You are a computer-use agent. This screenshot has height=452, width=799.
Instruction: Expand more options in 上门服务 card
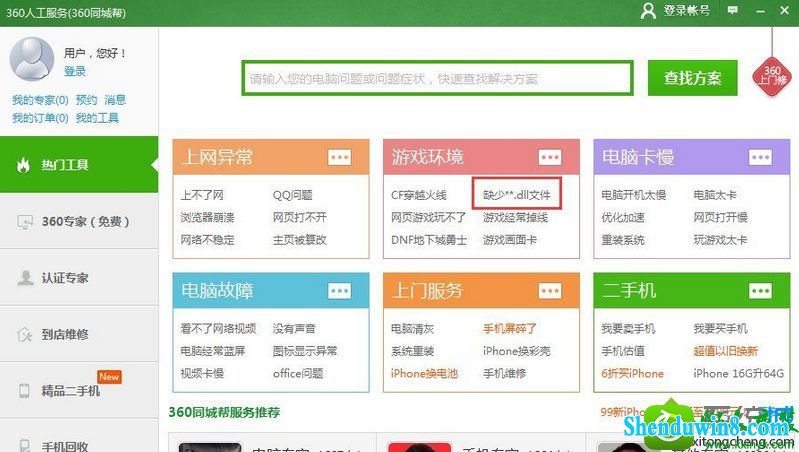click(550, 291)
